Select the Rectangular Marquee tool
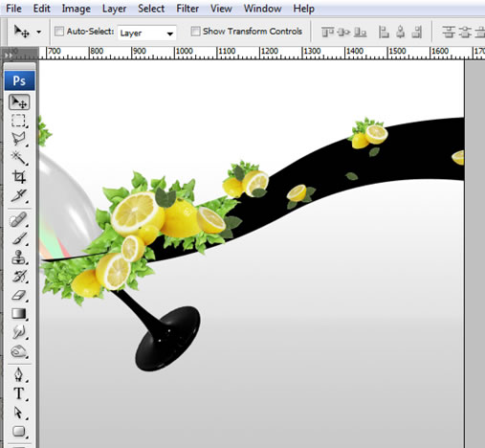Image resolution: width=485 pixels, height=448 pixels. coord(18,121)
